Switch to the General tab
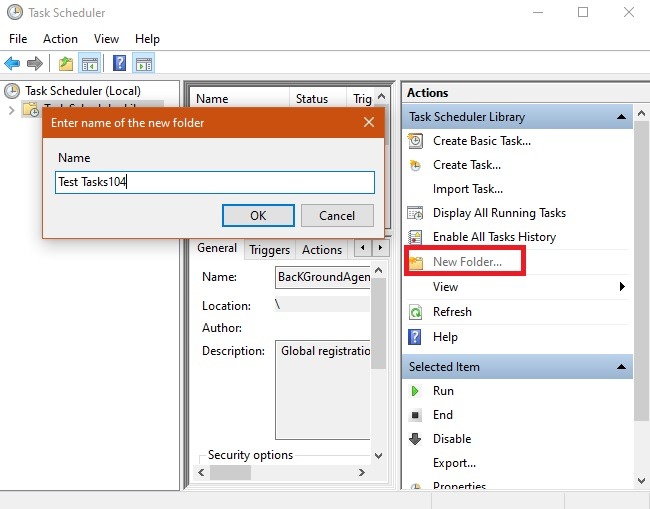The image size is (650, 509). click(217, 248)
